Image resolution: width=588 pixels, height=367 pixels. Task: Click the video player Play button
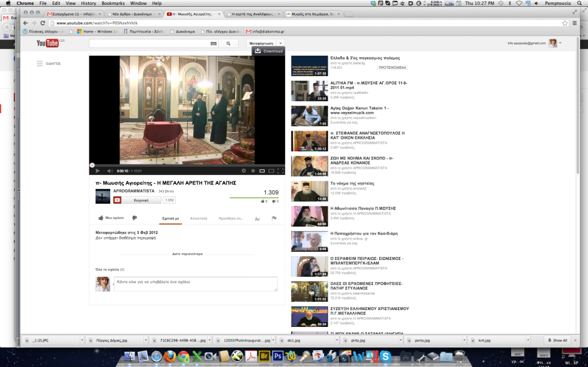click(x=97, y=170)
